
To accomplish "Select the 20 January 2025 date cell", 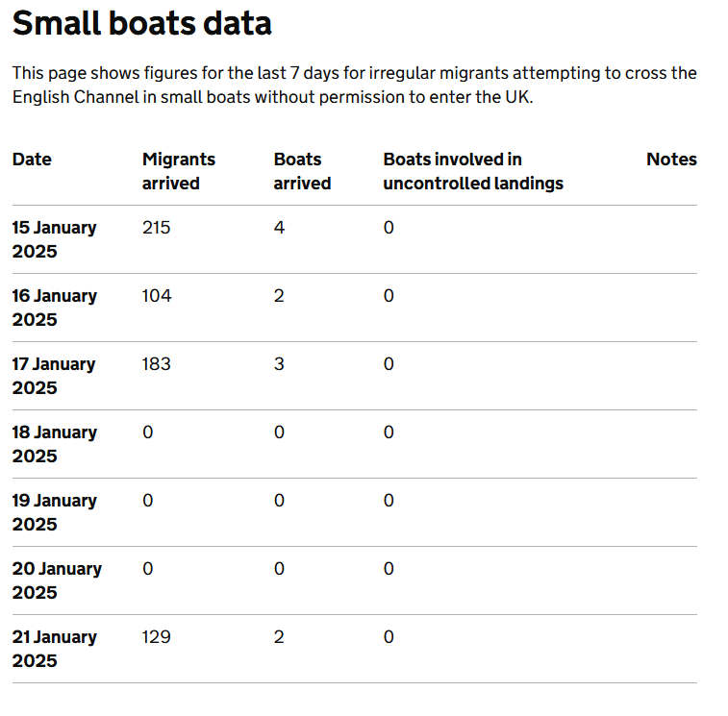I will click(x=57, y=580).
